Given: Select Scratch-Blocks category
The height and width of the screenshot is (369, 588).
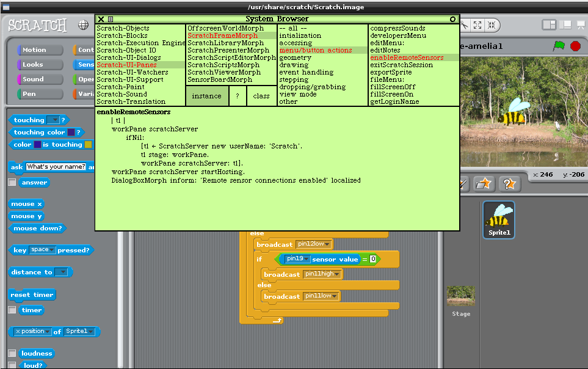Looking at the screenshot, I should click(122, 35).
